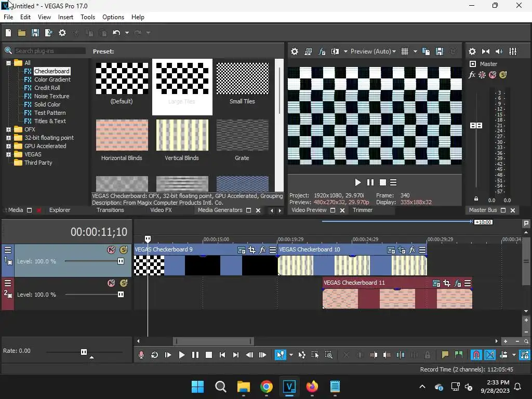Image resolution: width=532 pixels, height=399 pixels.
Task: Toggle Automatic Crossfades button
Action: click(x=490, y=355)
